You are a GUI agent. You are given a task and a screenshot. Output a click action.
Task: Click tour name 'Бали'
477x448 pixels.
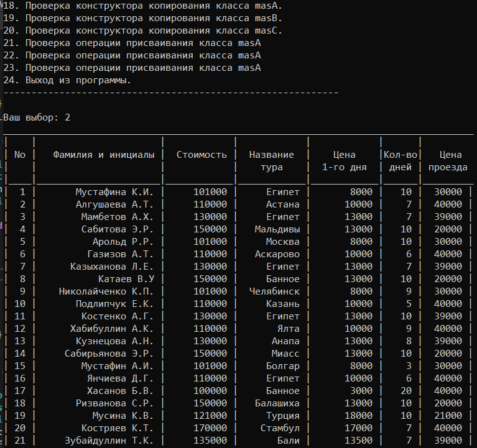pos(289,441)
